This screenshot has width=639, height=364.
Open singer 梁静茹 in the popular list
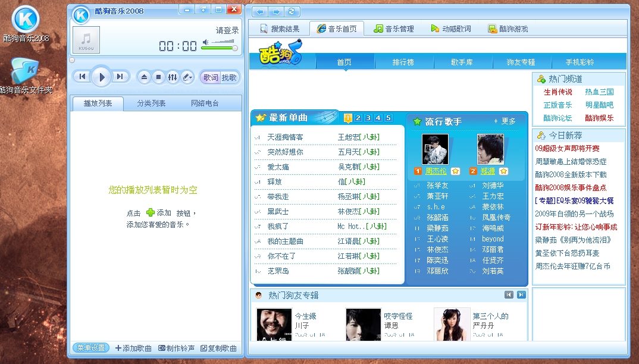pos(438,228)
